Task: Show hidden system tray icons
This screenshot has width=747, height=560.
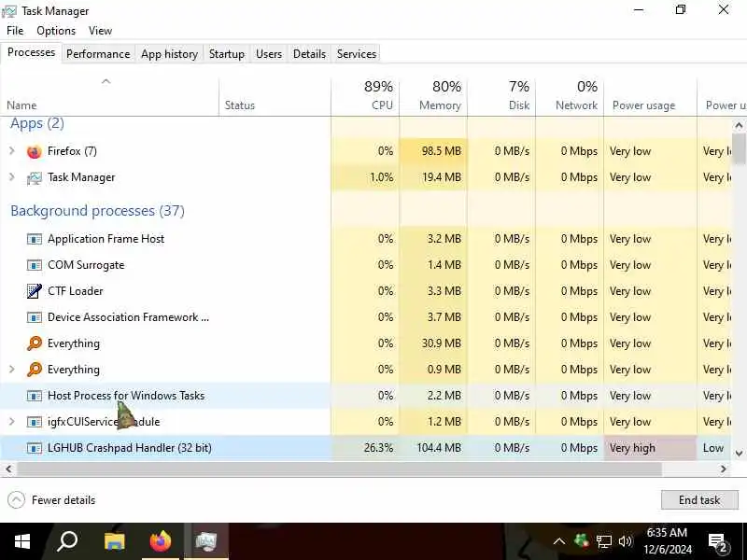Action: point(559,541)
